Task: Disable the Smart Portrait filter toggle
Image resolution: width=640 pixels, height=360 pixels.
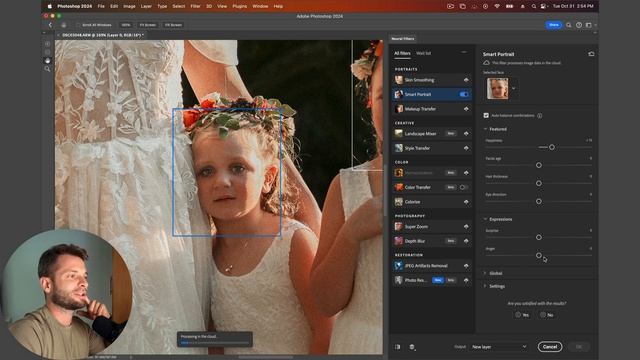Action: (x=464, y=94)
